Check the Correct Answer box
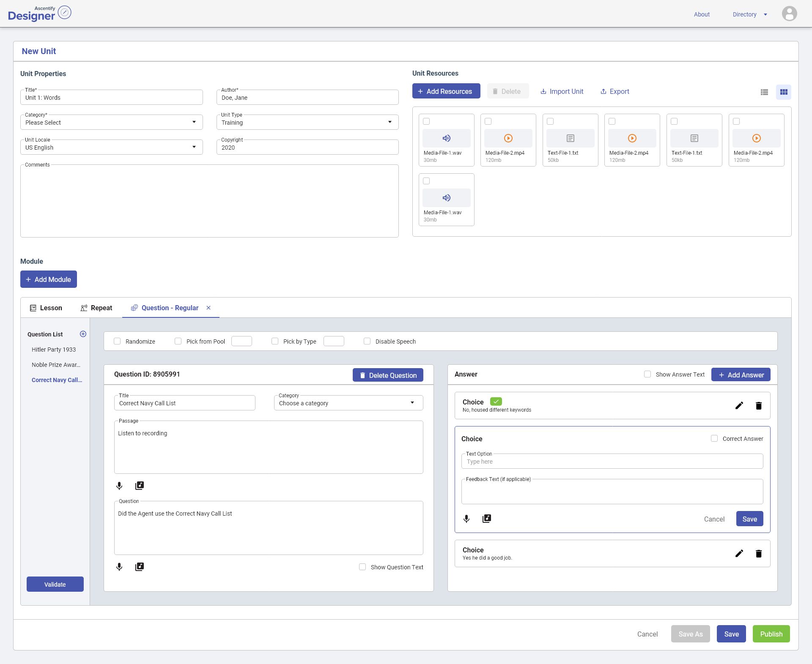The height and width of the screenshot is (664, 812). point(714,438)
